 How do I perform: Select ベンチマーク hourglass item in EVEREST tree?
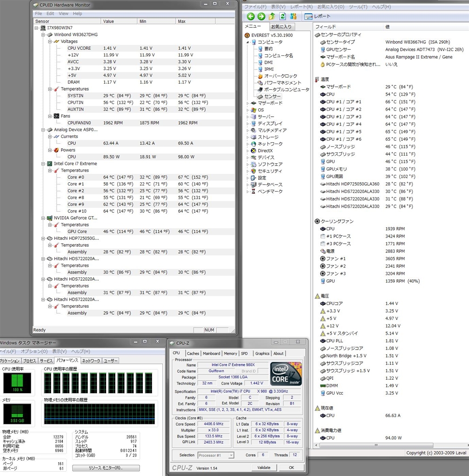(x=270, y=191)
